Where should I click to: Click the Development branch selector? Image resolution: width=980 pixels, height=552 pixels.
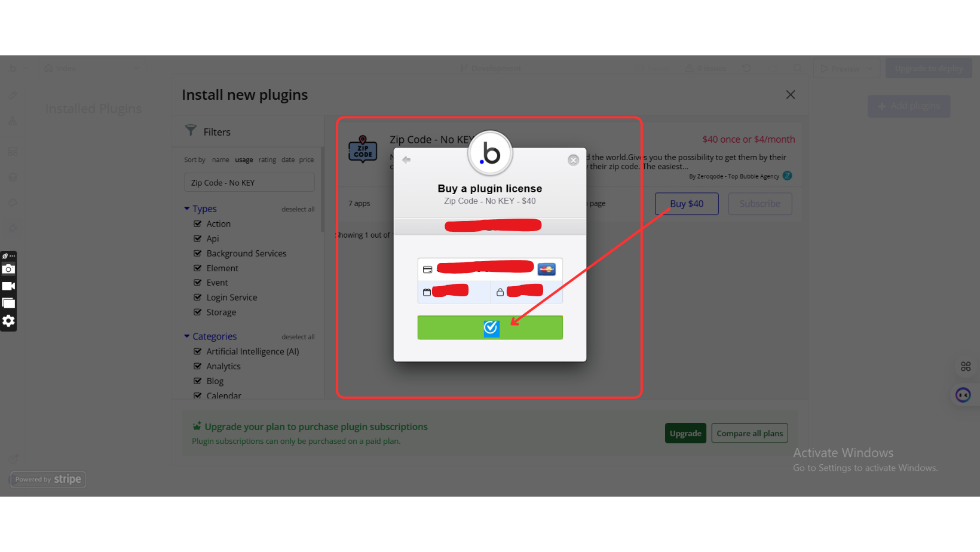pyautogui.click(x=491, y=69)
